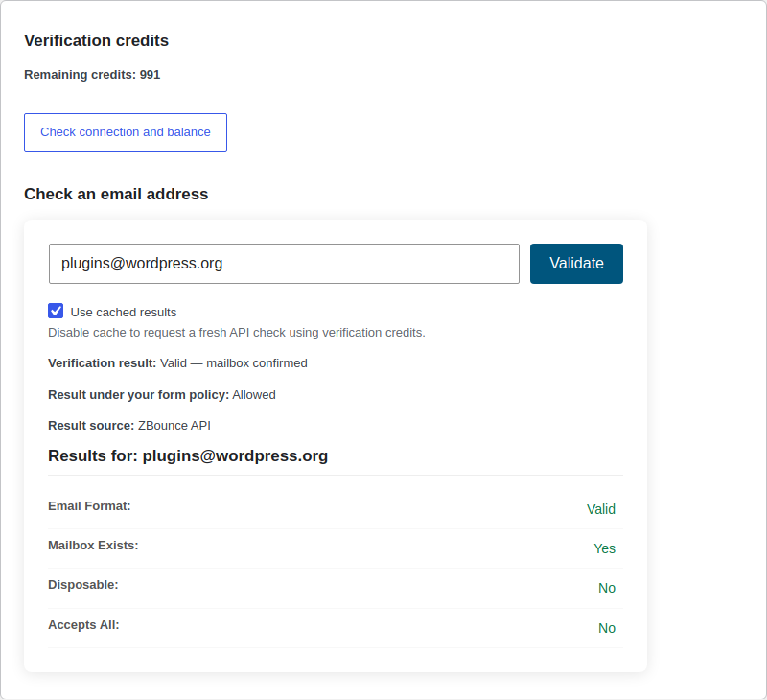Click the 'Yes' value for Mailbox Exists
Screen dimensions: 767x700
[604, 548]
